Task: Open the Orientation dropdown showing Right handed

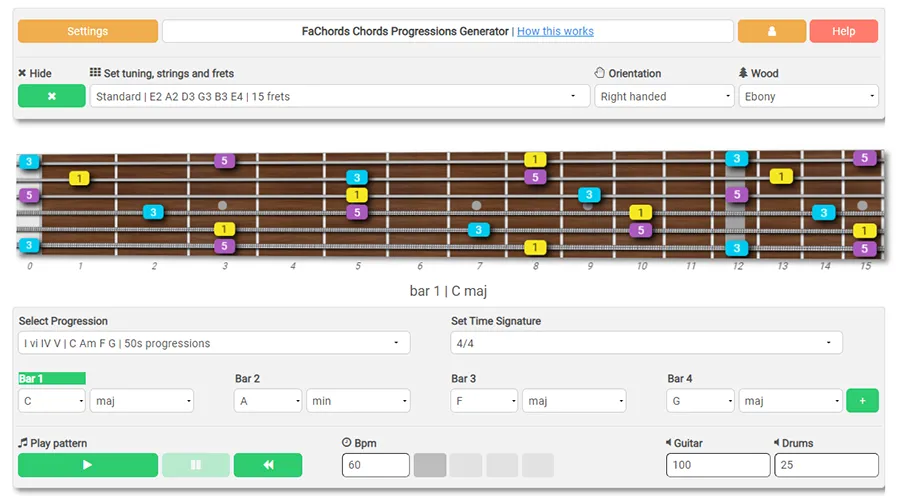Action: point(664,96)
